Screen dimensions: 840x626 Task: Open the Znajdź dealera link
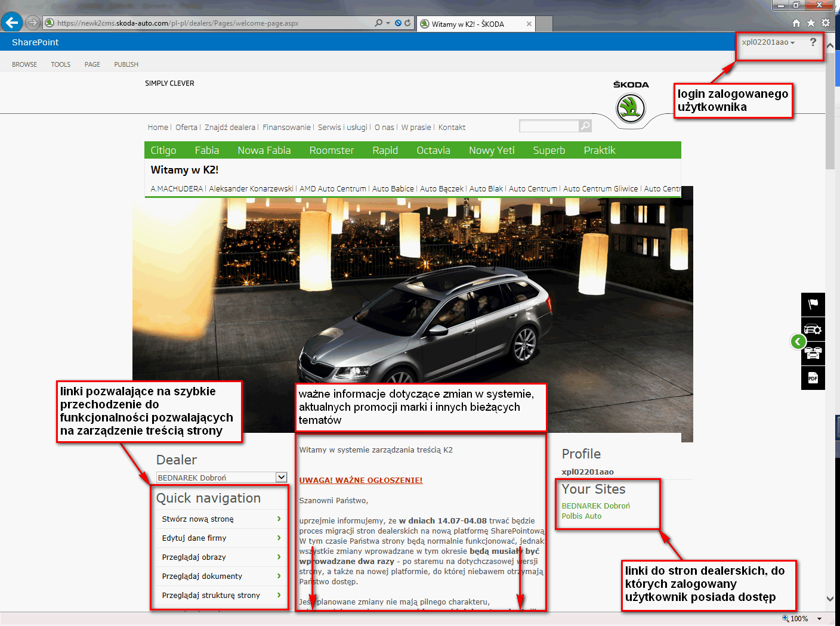(x=230, y=128)
